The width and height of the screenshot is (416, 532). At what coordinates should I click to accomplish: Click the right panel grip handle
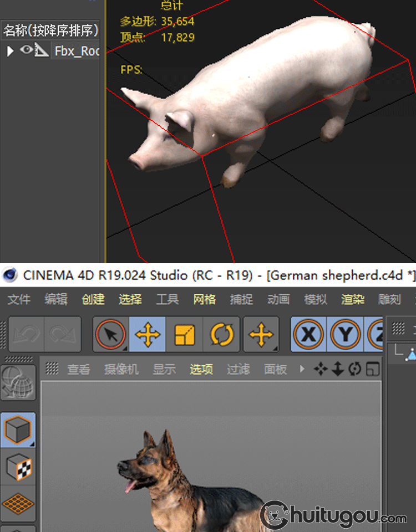click(398, 328)
